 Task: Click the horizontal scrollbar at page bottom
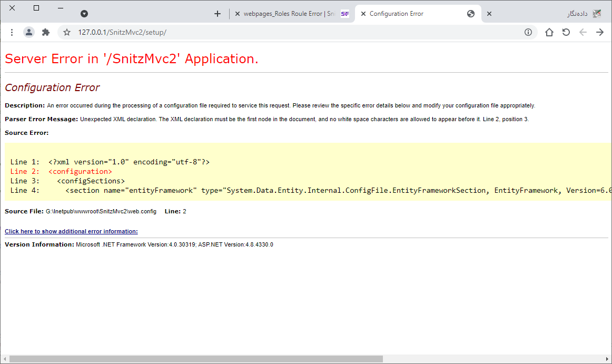(x=196, y=359)
